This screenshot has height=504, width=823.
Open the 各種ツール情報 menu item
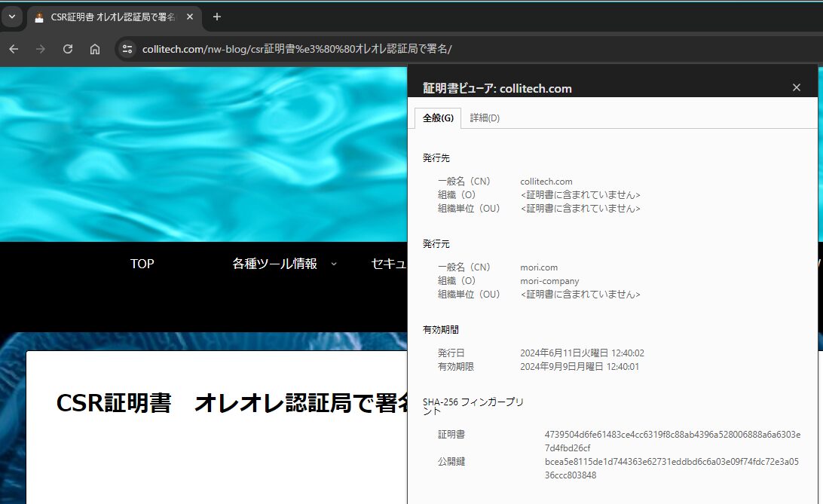[x=274, y=264]
